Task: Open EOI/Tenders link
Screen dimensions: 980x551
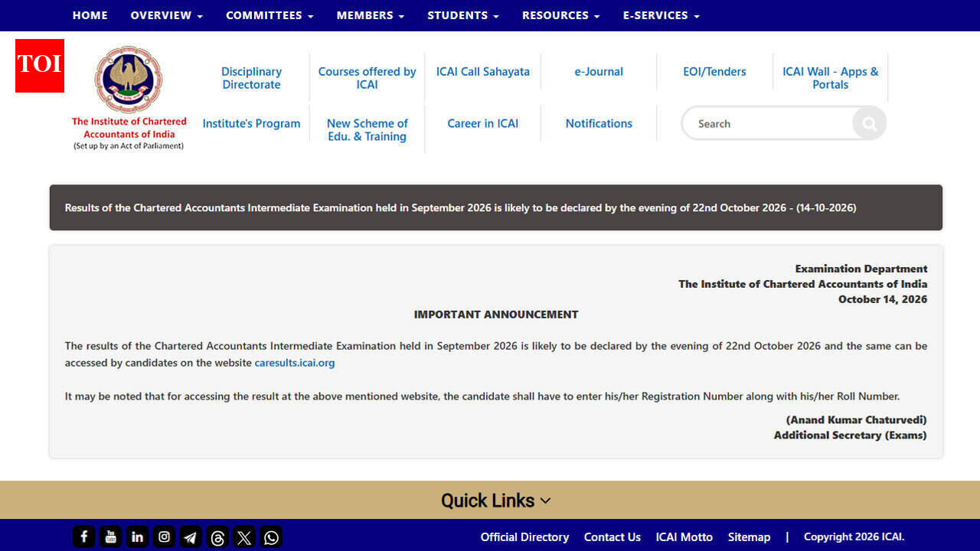Action: [714, 71]
